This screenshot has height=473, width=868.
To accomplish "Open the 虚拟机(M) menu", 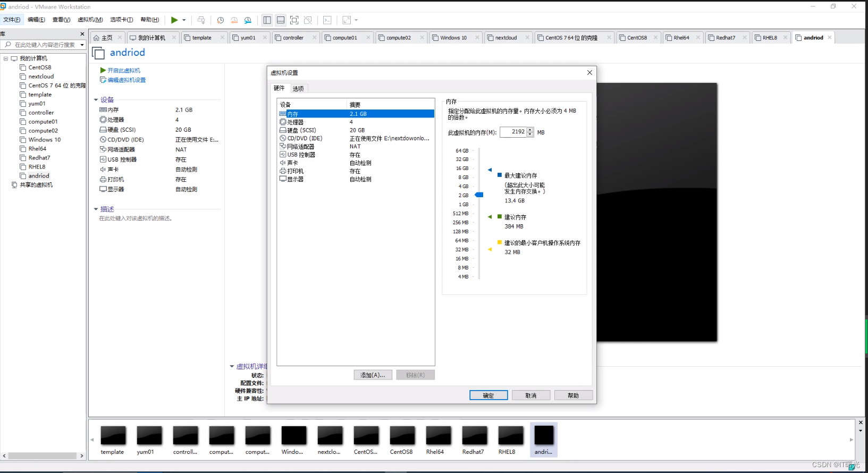I will (x=90, y=20).
